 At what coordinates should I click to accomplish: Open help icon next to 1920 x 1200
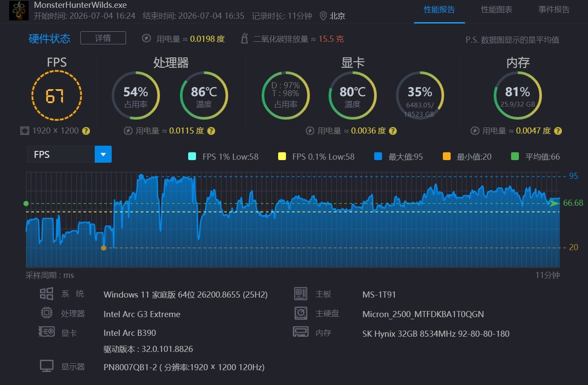(86, 131)
